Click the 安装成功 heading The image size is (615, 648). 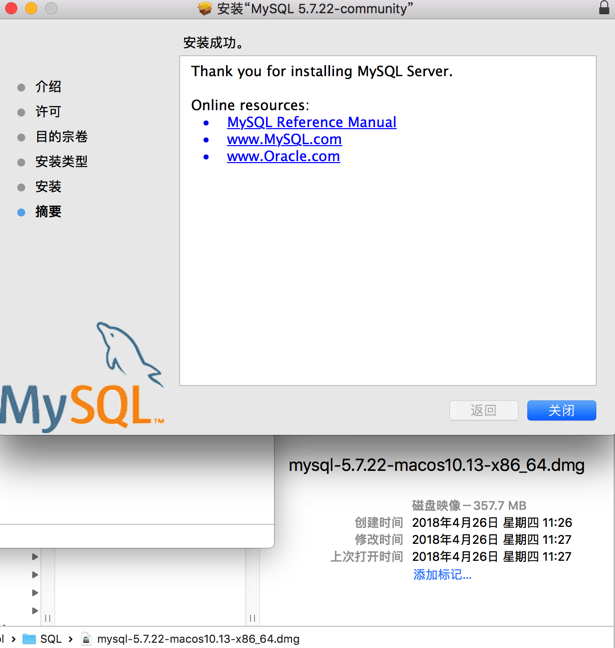[x=213, y=43]
